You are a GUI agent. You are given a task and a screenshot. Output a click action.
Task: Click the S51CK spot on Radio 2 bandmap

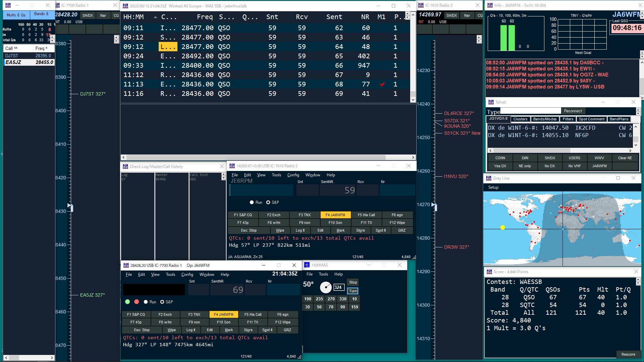462,133
